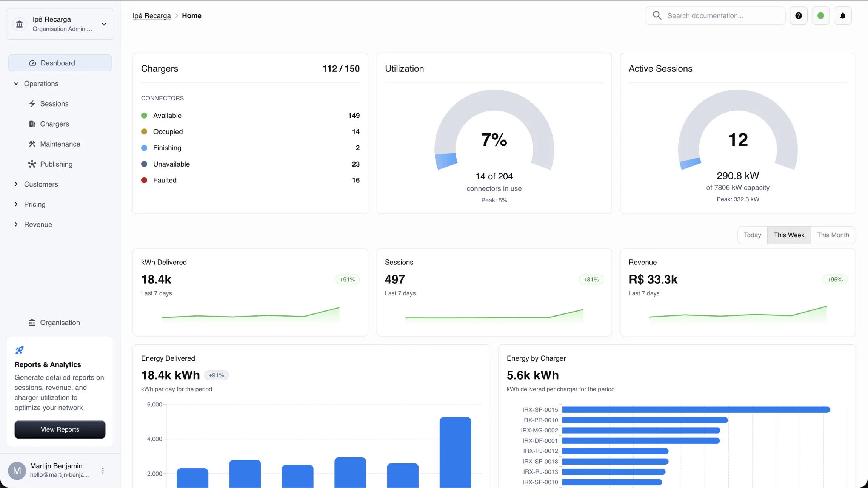Open Chargers via its charger station icon

[32, 124]
